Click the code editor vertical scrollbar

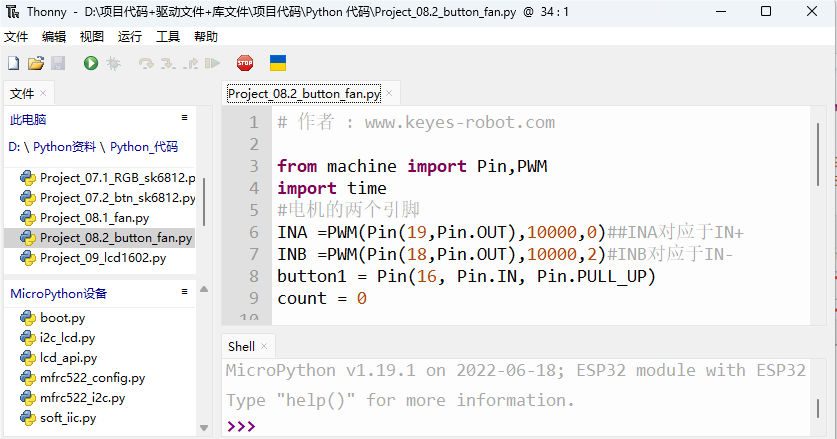pyautogui.click(x=818, y=155)
